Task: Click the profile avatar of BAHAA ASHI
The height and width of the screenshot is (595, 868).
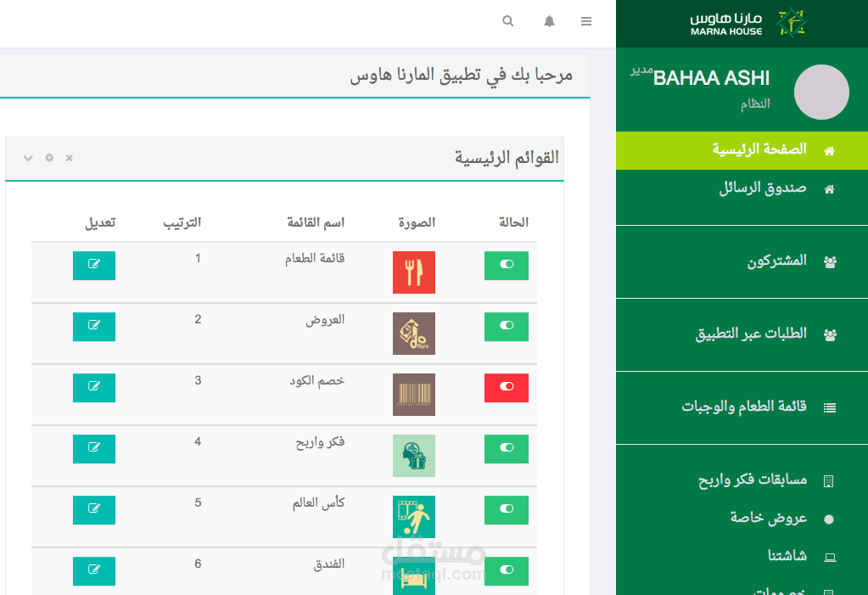Action: (x=820, y=92)
